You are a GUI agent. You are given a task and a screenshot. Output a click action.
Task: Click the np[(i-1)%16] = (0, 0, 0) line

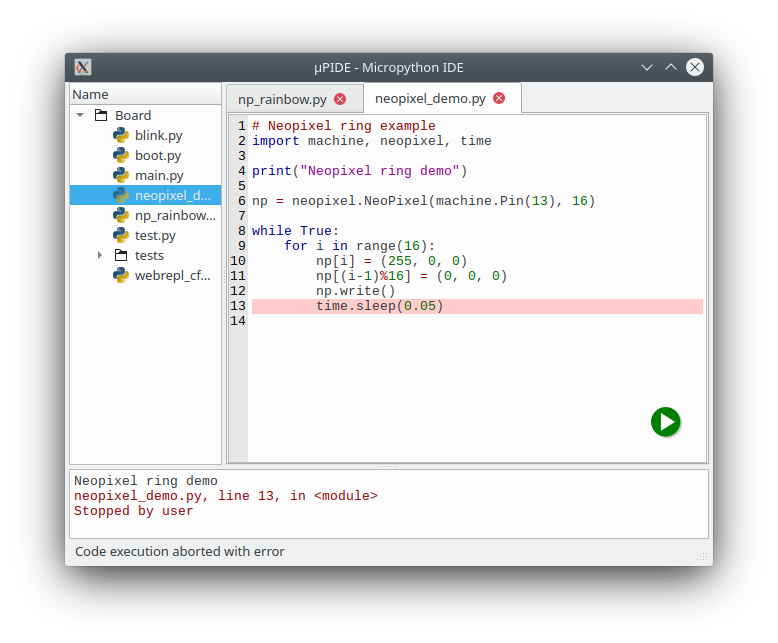click(x=411, y=276)
